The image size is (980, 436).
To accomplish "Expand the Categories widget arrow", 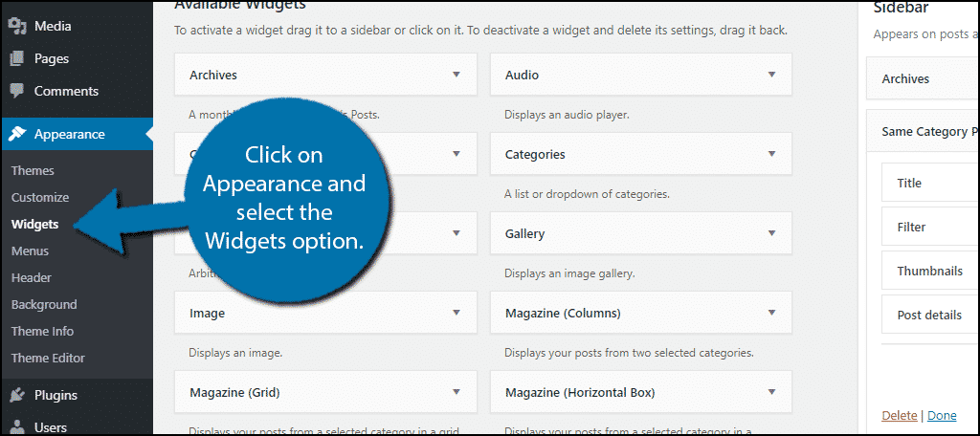I will 772,154.
